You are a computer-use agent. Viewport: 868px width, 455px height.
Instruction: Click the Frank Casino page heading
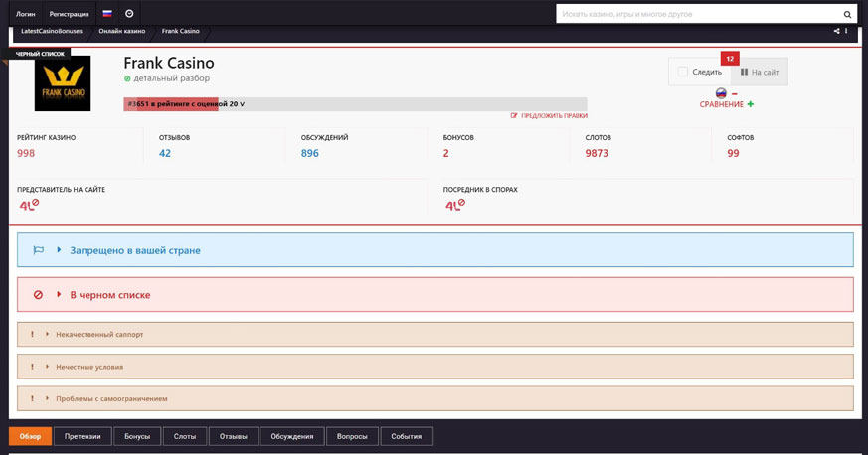(x=169, y=63)
